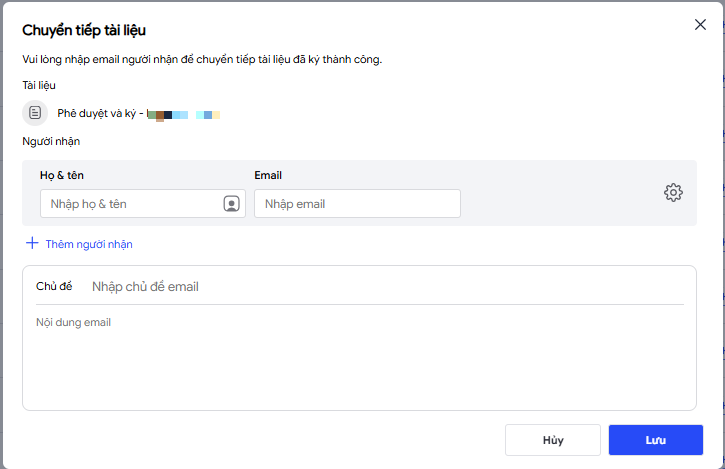This screenshot has height=469, width=725.
Task: Close the Chuyển tiếp tài liệu dialog
Action: (x=700, y=25)
